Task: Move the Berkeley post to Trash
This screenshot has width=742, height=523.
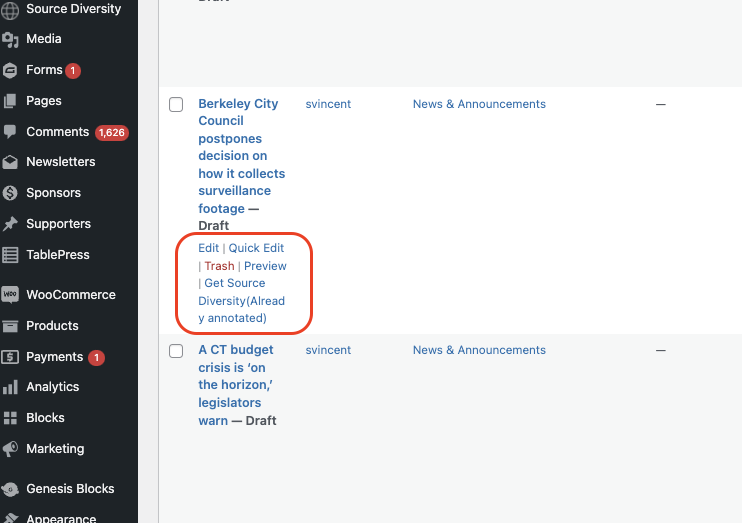Action: (x=219, y=266)
